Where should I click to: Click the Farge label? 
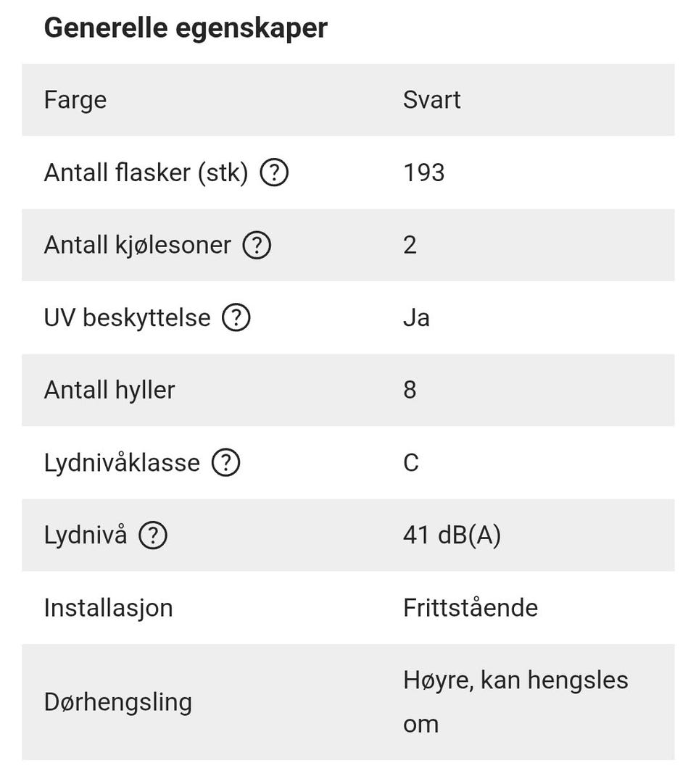coord(75,100)
